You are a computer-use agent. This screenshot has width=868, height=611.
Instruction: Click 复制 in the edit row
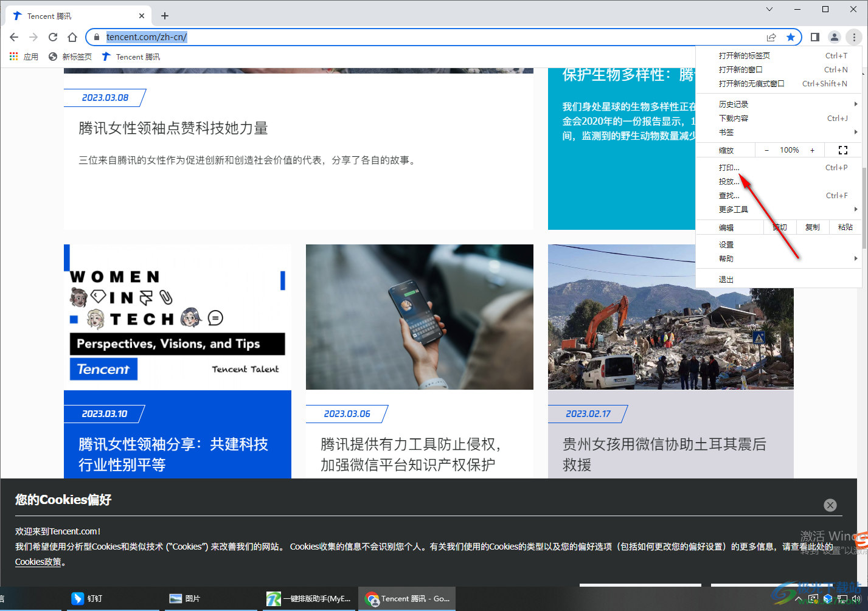[x=812, y=227]
